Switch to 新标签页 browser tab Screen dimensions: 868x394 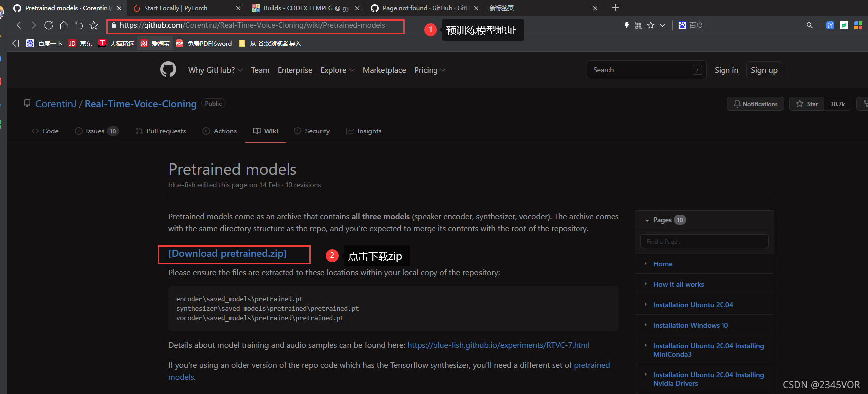tap(543, 8)
